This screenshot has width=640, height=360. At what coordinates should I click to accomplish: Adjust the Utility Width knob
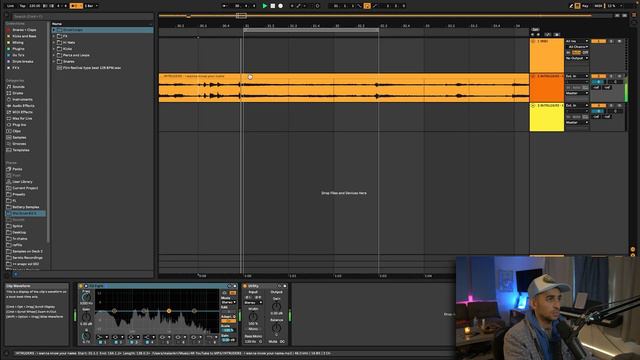(x=253, y=317)
